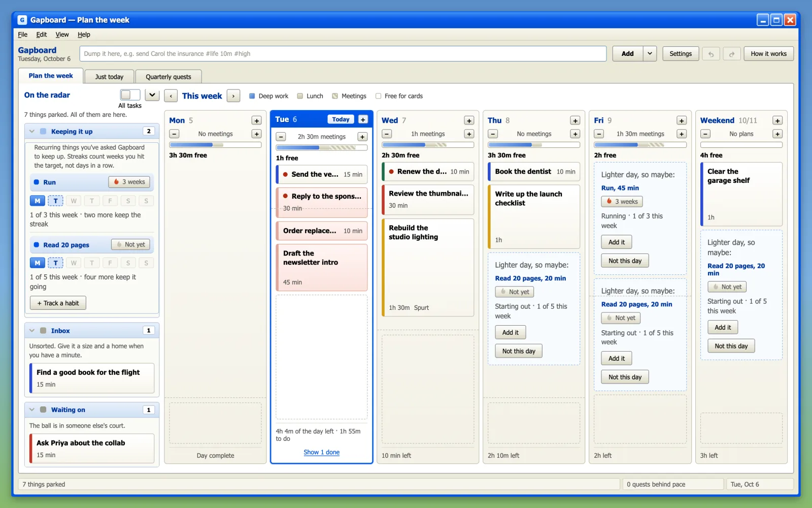Toggle Friday in Read 20 pages row

click(x=110, y=263)
